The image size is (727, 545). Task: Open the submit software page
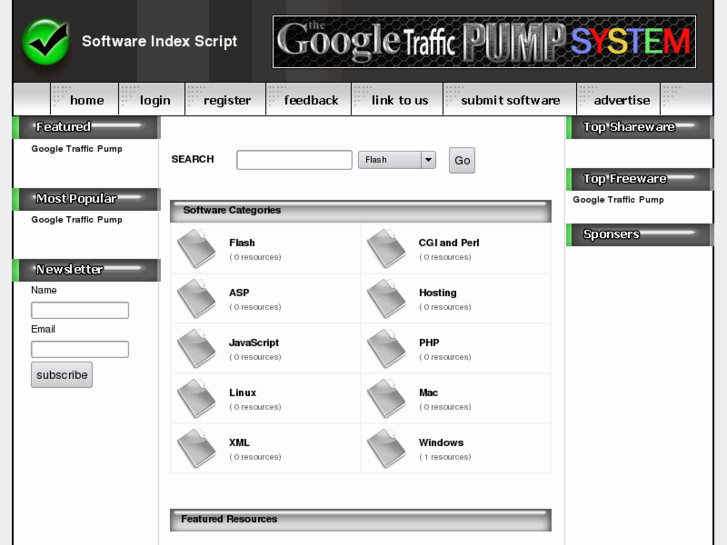(x=510, y=100)
